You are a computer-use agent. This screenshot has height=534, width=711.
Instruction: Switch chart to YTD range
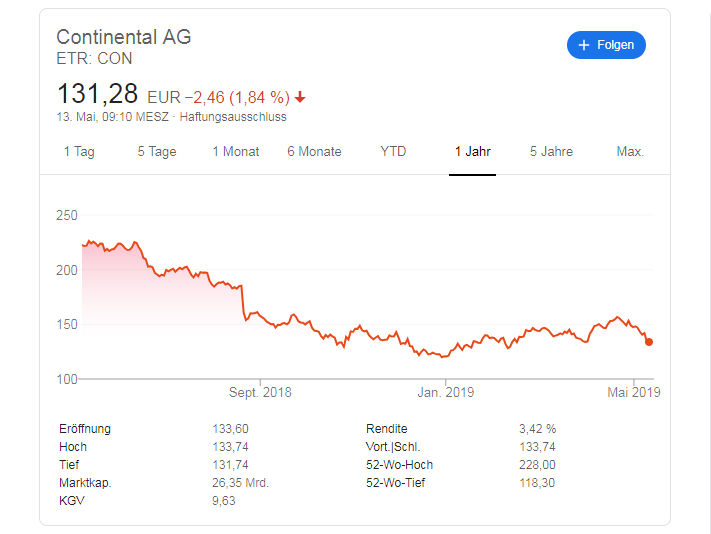coord(393,151)
